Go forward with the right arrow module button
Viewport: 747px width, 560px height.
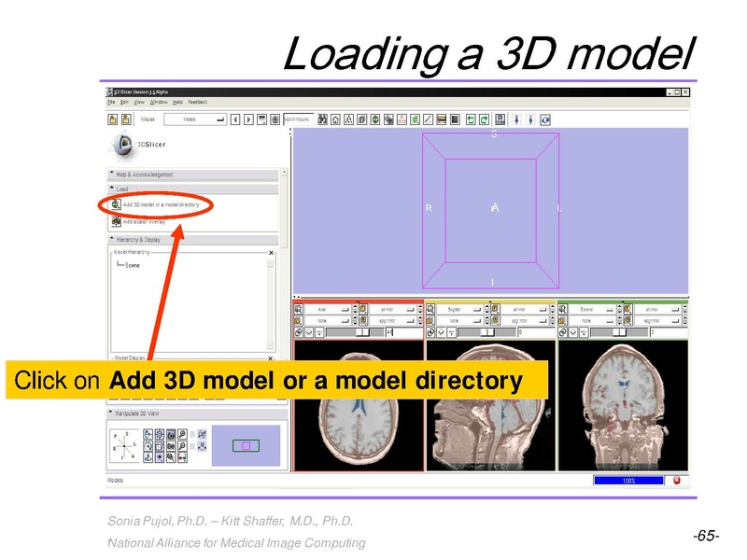point(248,119)
